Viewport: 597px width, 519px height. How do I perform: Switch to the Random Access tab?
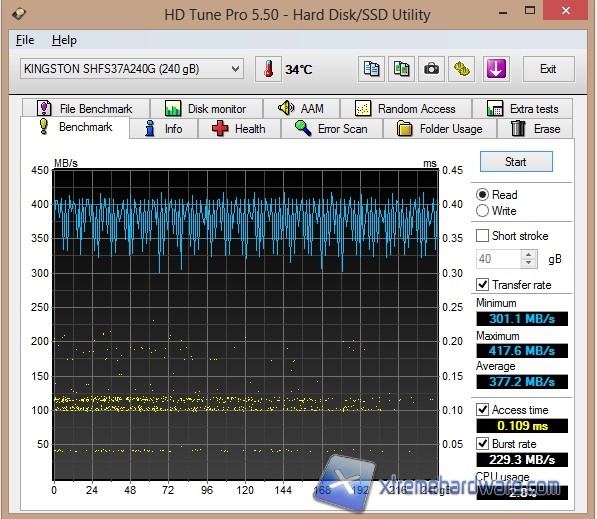pos(406,109)
